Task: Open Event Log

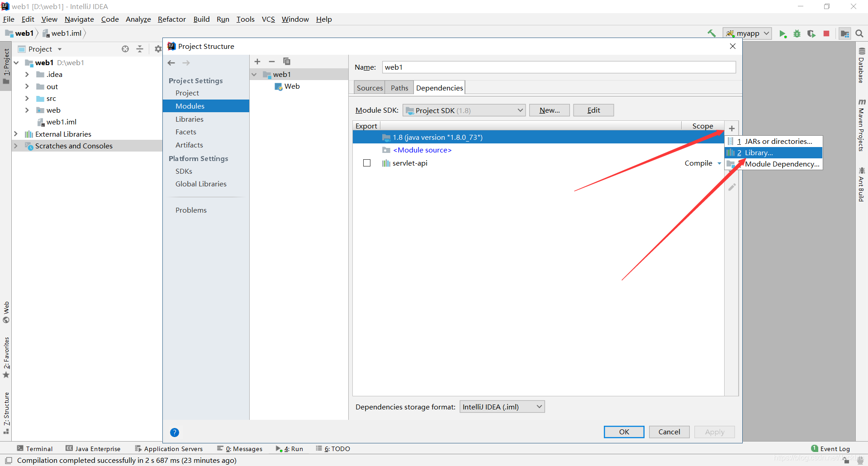Action: click(x=830, y=449)
